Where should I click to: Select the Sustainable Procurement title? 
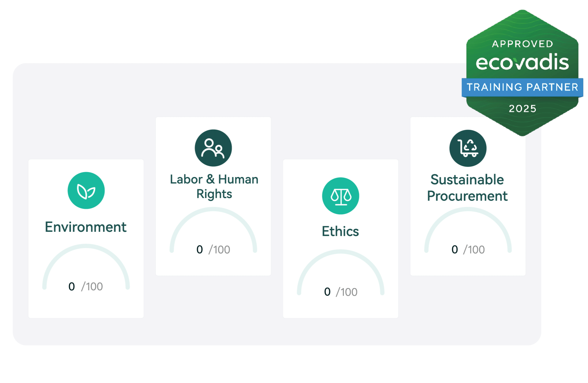coord(467,188)
